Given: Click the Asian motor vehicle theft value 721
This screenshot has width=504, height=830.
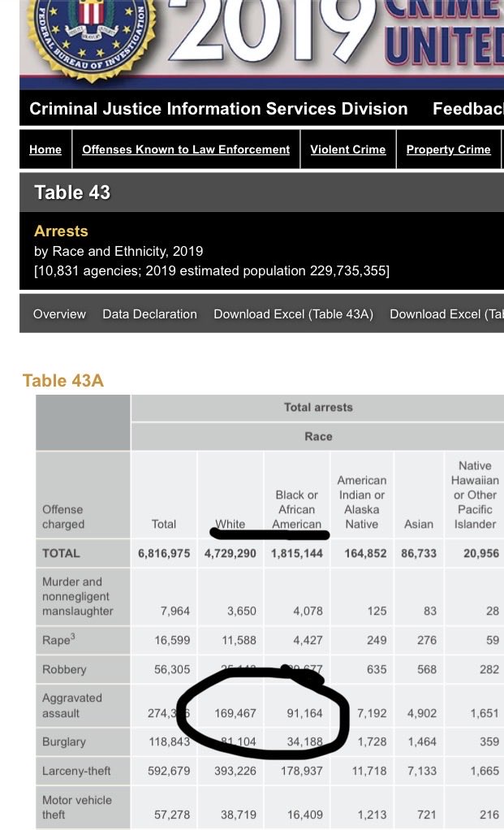Looking at the screenshot, I should (426, 815).
